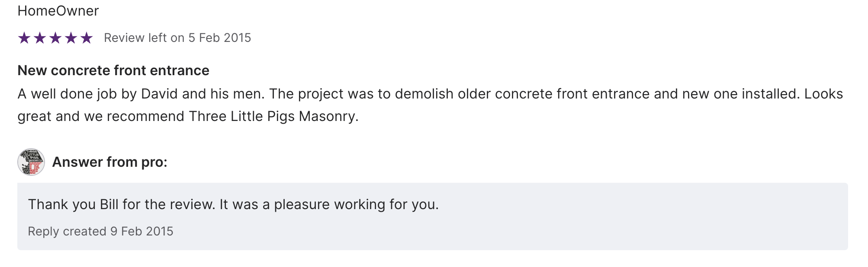
Task: Click the 'Answer from pro:' heading
Action: pos(109,162)
